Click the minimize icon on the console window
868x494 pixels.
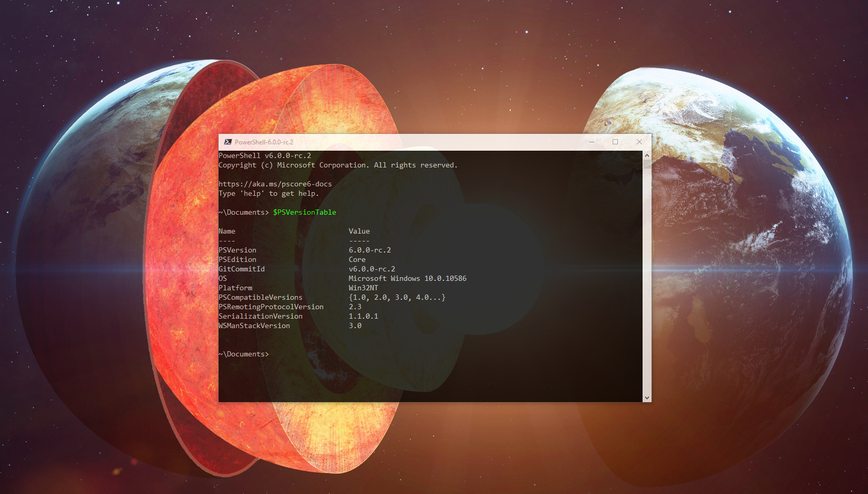[x=592, y=142]
